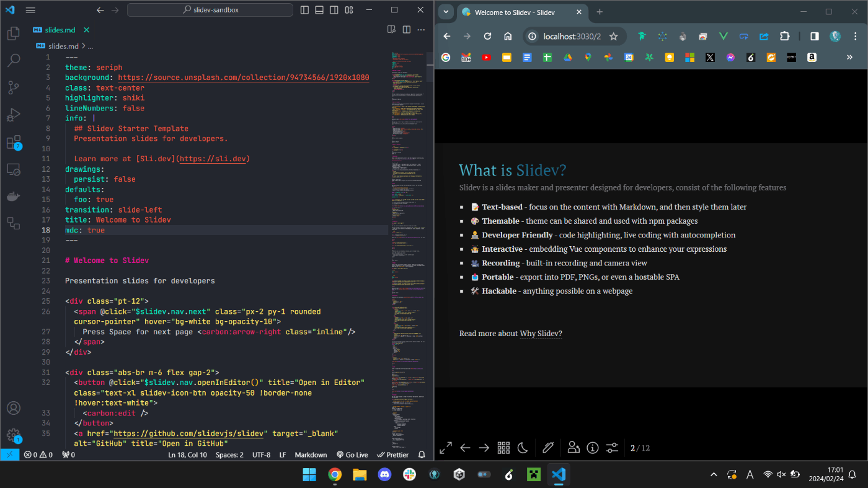This screenshot has width=868, height=488.
Task: Click Ln 18, Col 10 in status bar
Action: pos(188,455)
